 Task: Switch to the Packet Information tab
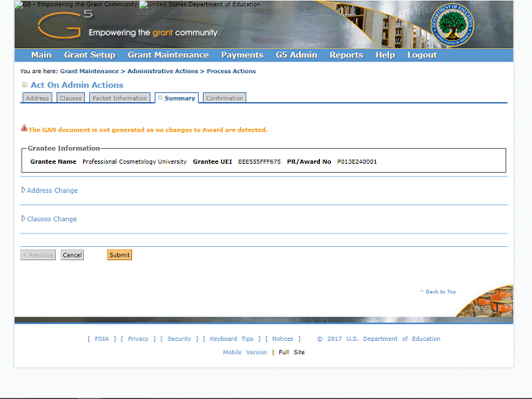120,98
